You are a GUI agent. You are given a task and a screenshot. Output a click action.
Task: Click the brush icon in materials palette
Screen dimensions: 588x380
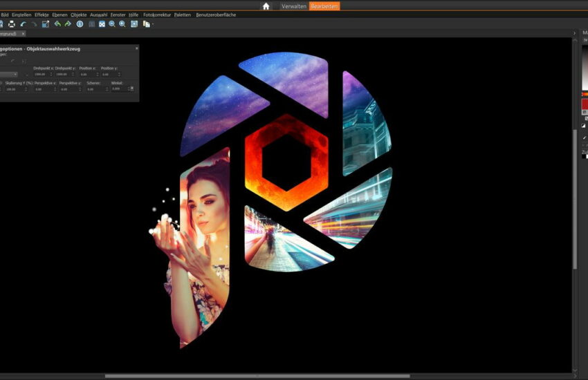tap(584, 138)
